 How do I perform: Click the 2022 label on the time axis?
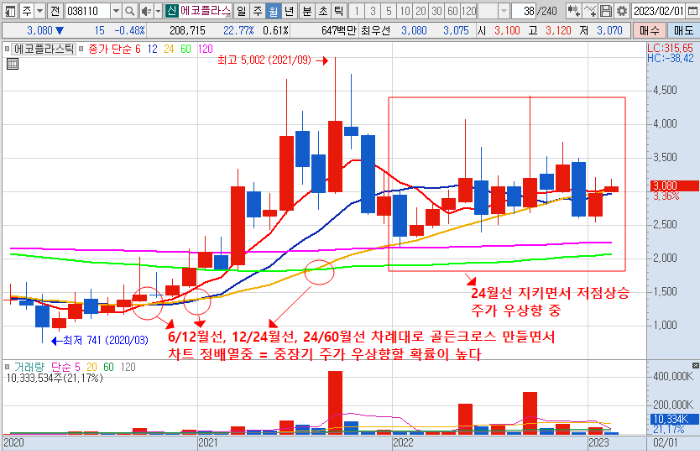403,443
